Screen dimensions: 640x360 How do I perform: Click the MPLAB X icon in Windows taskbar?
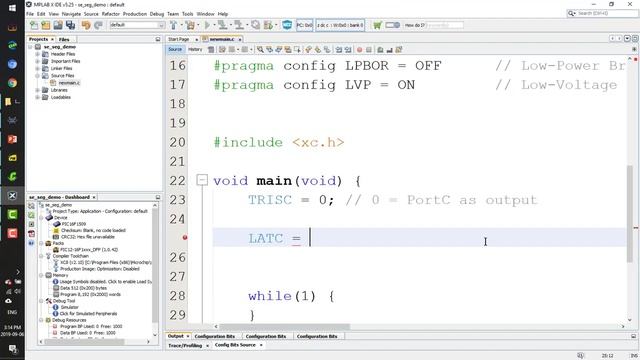point(12,196)
